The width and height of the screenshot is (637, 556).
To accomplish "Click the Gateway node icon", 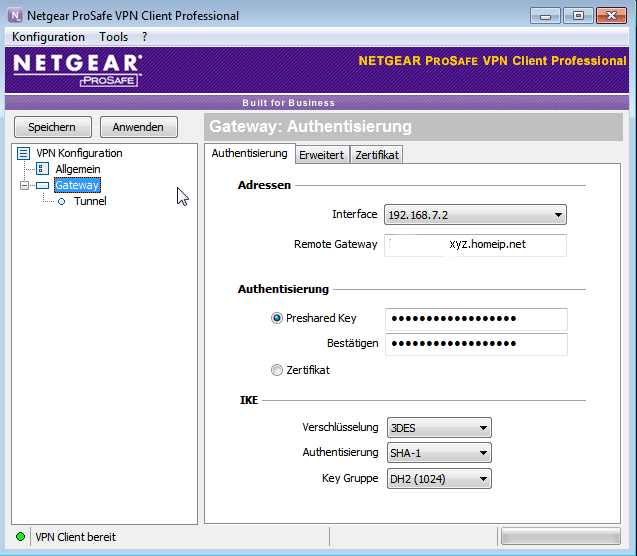I will click(42, 186).
